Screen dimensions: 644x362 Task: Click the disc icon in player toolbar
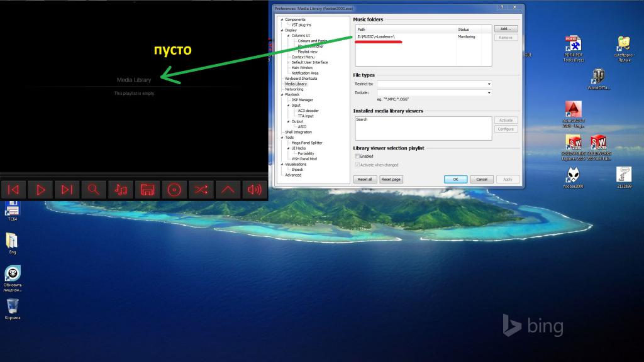174,190
